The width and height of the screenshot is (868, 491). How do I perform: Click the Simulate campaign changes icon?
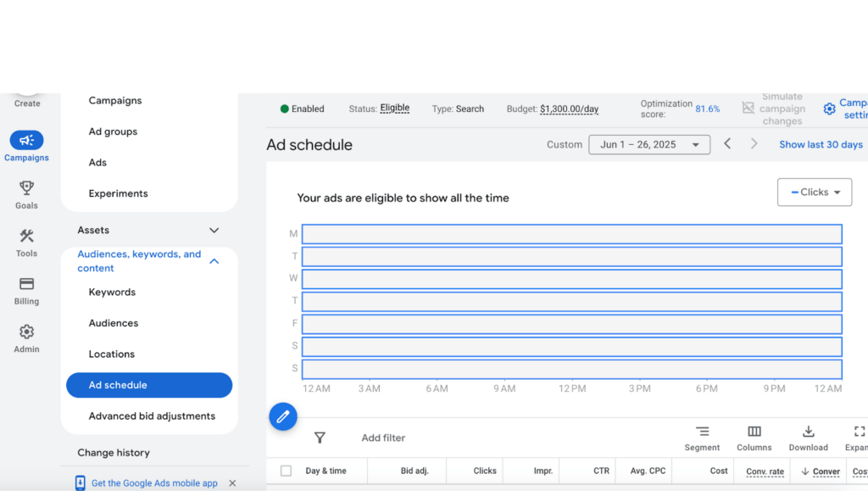tap(748, 109)
